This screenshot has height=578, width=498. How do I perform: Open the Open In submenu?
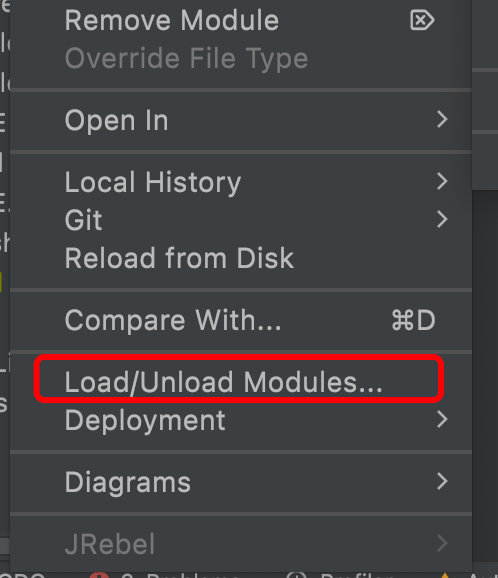tap(241, 120)
